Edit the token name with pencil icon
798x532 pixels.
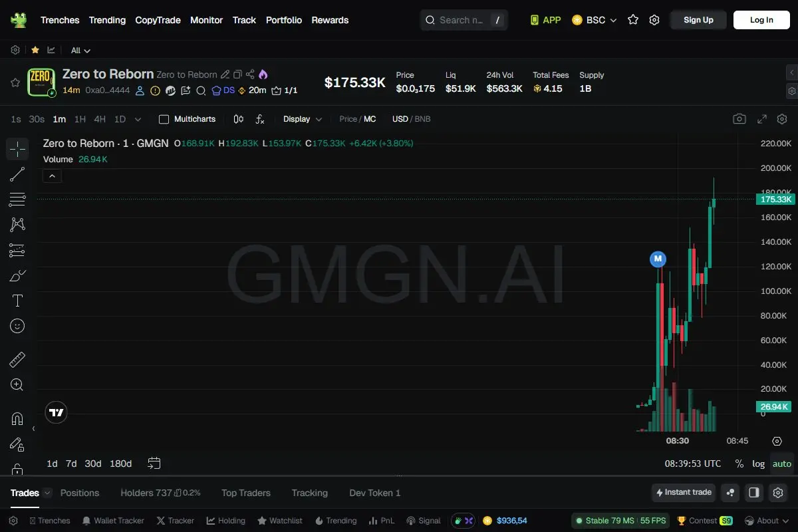(x=225, y=74)
